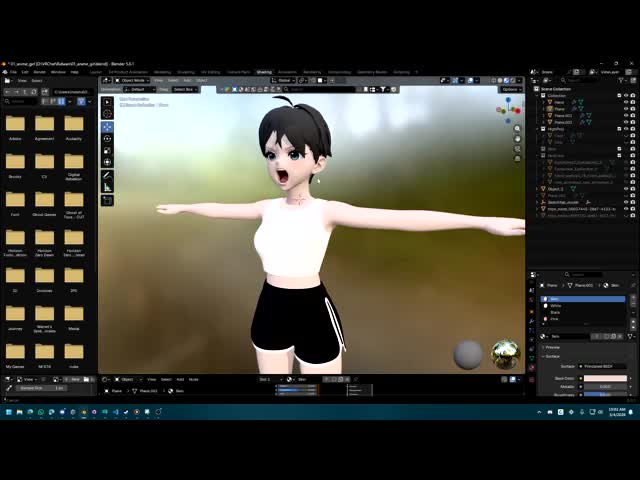Click file browser parent directory arrow
Screen dimensions: 640x480
tap(25, 92)
